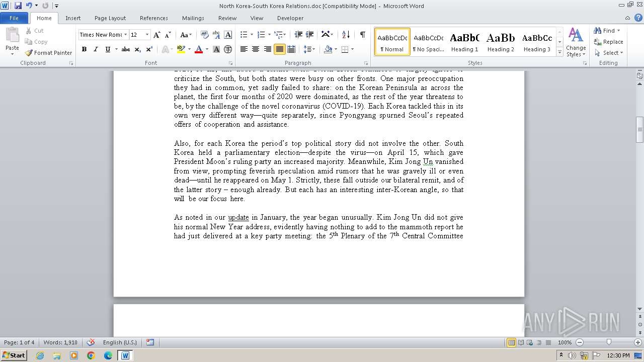Increase paragraph indent
The image size is (644, 362).
(310, 35)
